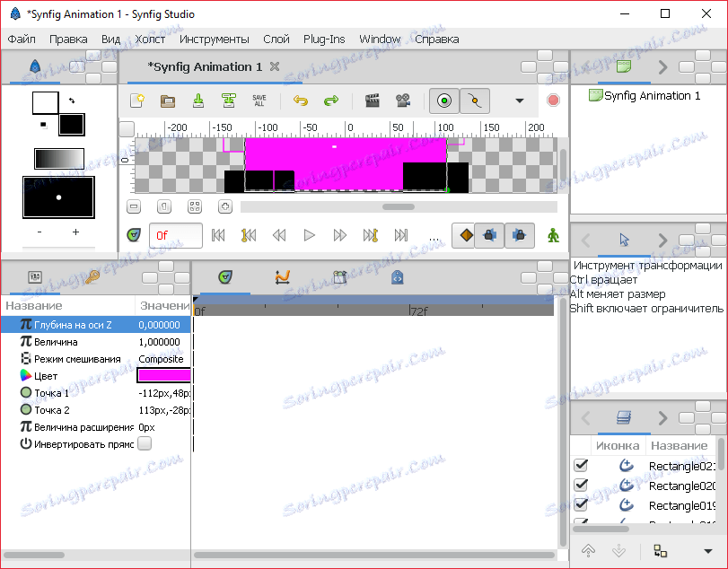Uncheck the Rectangle020 layer visibility checkbox
This screenshot has width=728, height=569.
(x=581, y=485)
